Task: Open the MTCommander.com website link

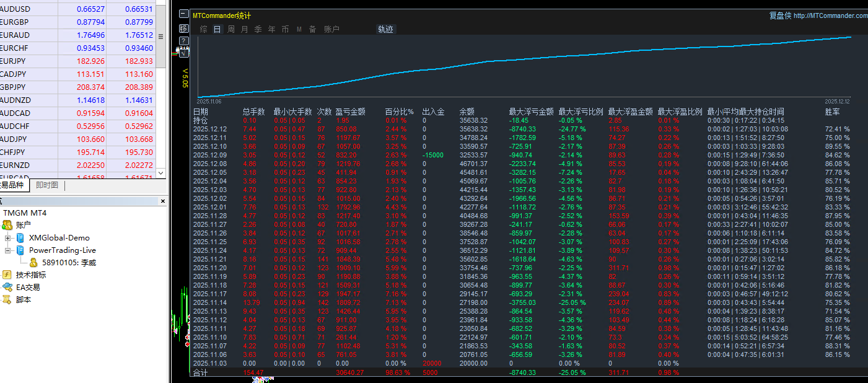Action: click(830, 15)
